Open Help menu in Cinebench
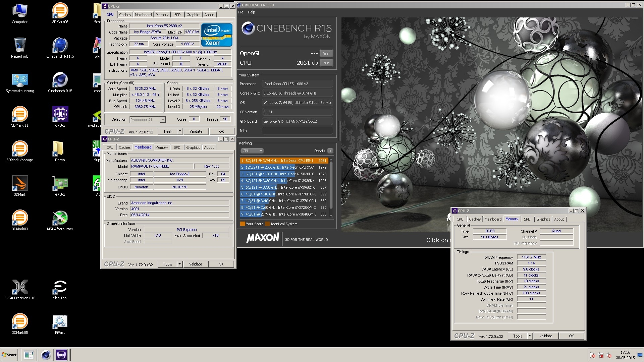Viewport: 644px width, 362px height. [251, 12]
